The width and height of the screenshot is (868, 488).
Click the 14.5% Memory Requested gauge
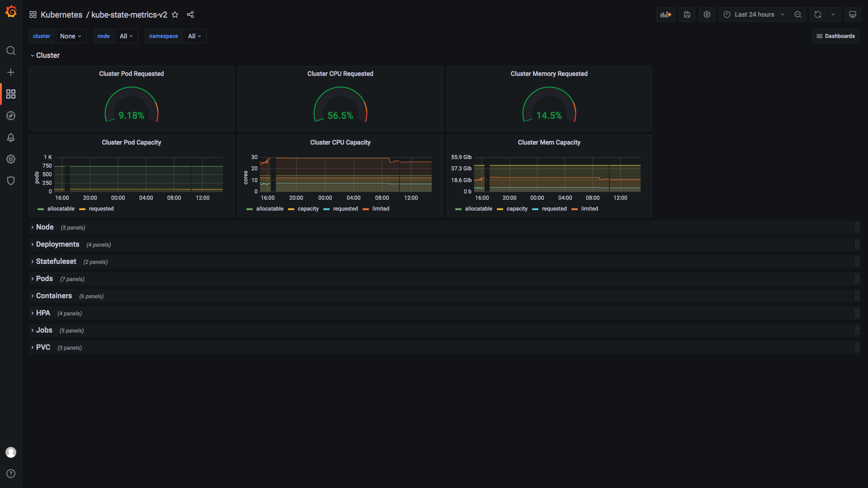[x=549, y=105]
